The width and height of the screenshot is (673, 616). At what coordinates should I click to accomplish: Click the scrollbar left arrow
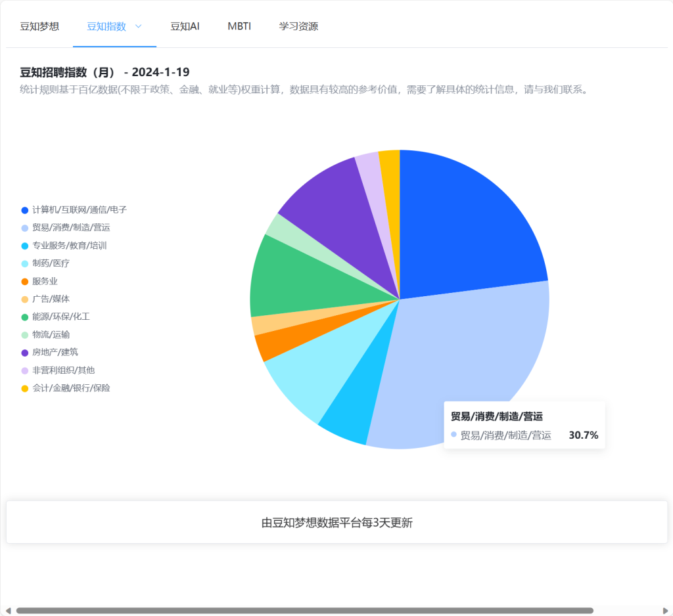(8, 611)
